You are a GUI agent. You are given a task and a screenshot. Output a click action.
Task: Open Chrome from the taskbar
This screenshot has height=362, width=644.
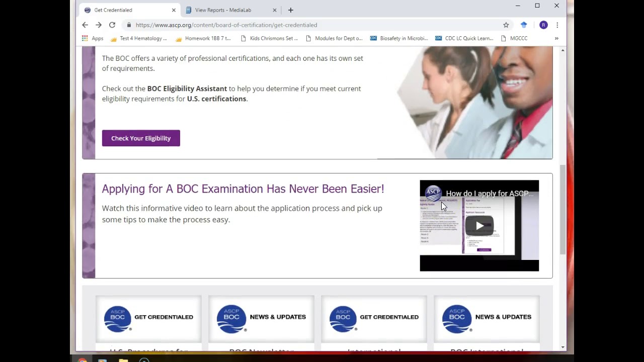(x=83, y=359)
